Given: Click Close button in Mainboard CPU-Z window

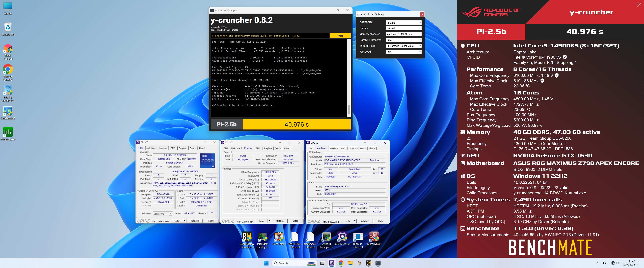Looking at the screenshot, I should pos(381,221).
